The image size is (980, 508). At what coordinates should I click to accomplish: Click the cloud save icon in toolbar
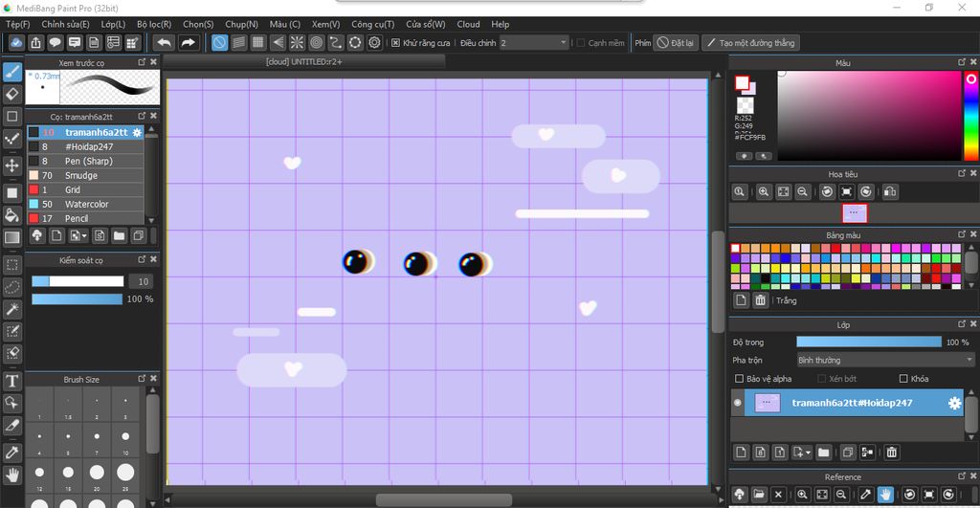tap(15, 42)
